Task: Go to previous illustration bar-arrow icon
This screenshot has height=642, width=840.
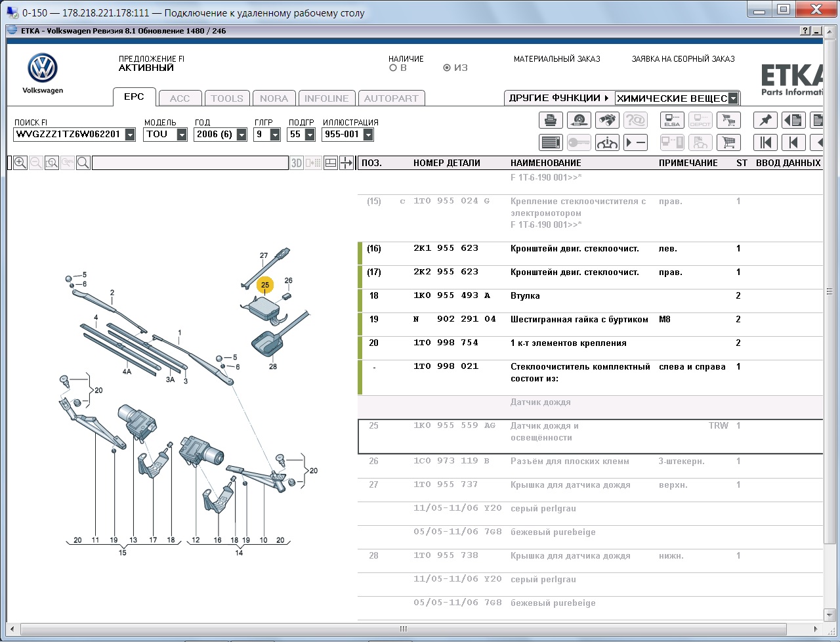Action: (793, 142)
